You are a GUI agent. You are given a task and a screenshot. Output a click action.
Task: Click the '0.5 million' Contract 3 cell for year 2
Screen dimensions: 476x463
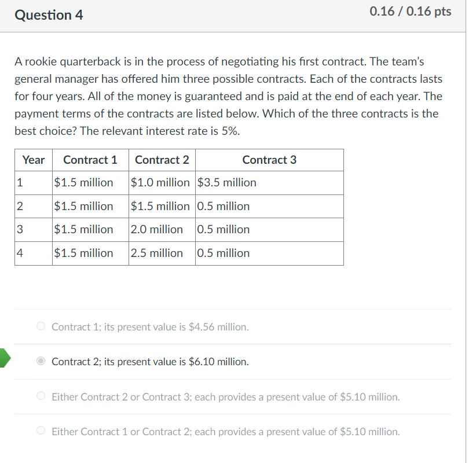click(x=224, y=206)
